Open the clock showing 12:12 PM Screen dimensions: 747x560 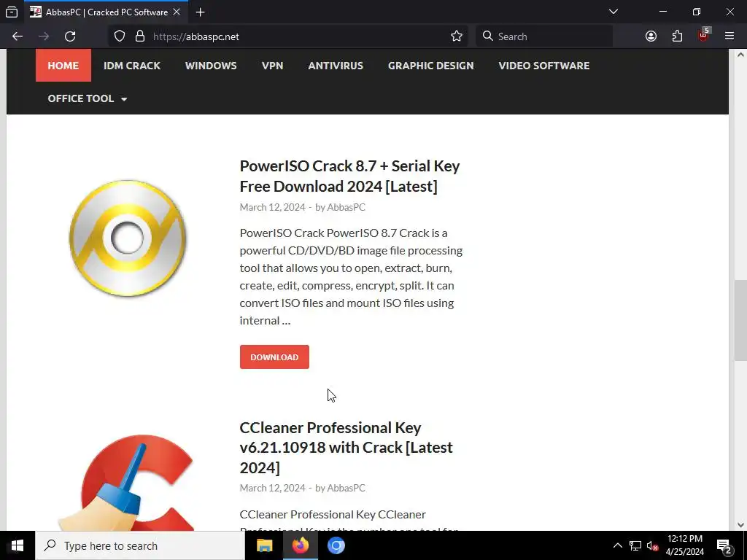pyautogui.click(x=684, y=545)
